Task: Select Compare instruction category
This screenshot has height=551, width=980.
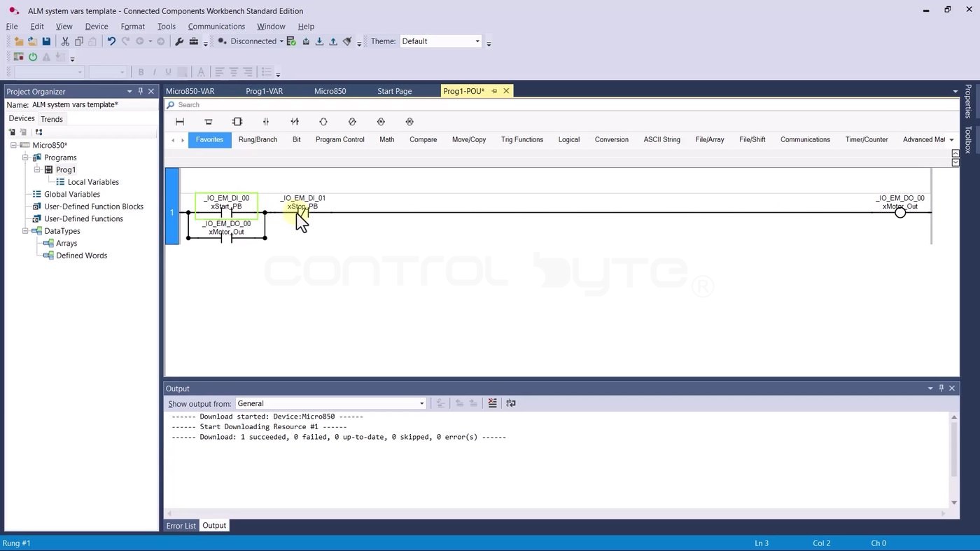Action: click(x=423, y=139)
